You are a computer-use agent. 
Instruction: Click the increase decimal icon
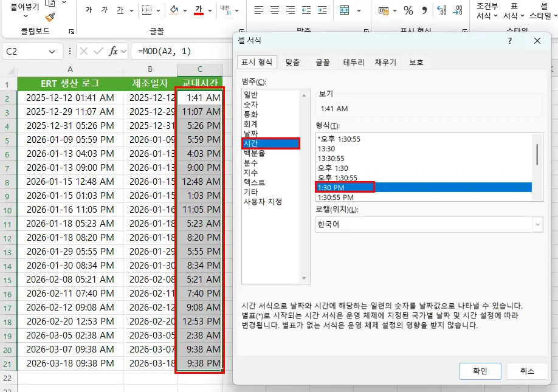pos(440,10)
